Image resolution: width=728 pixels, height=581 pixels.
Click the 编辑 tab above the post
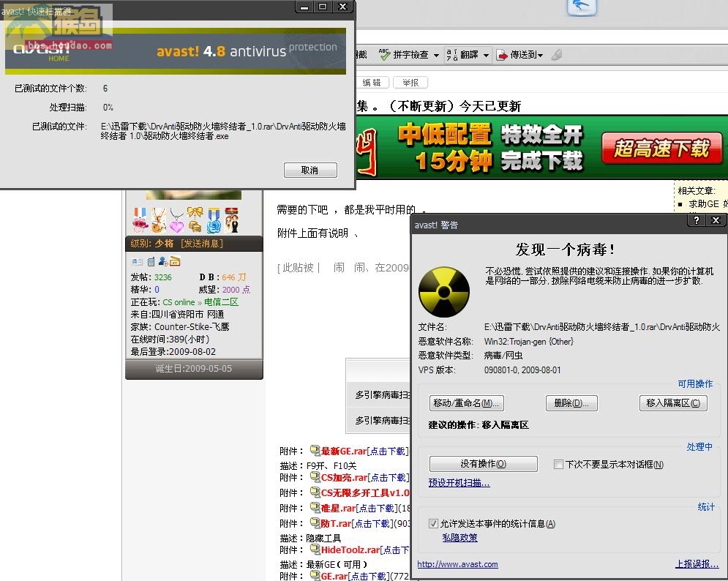[372, 82]
